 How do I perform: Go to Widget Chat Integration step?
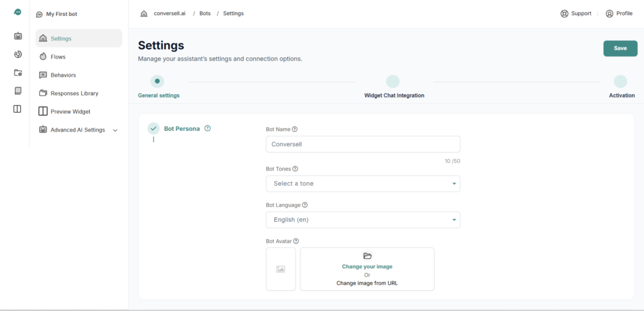pos(393,82)
